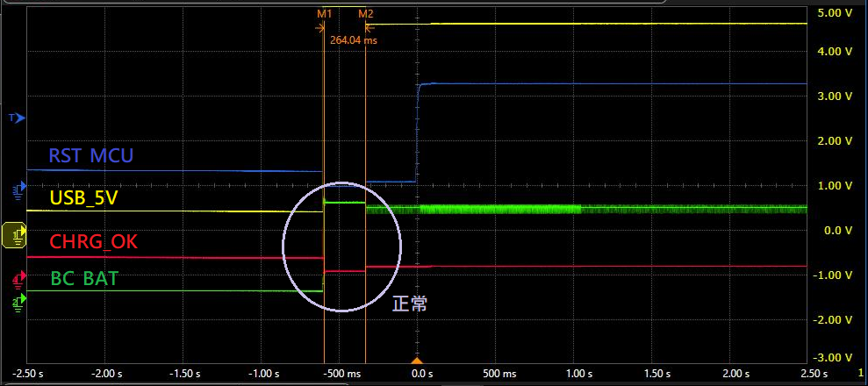
Task: Click the 1.00 V vertical scale value
Action: pyautogui.click(x=834, y=186)
